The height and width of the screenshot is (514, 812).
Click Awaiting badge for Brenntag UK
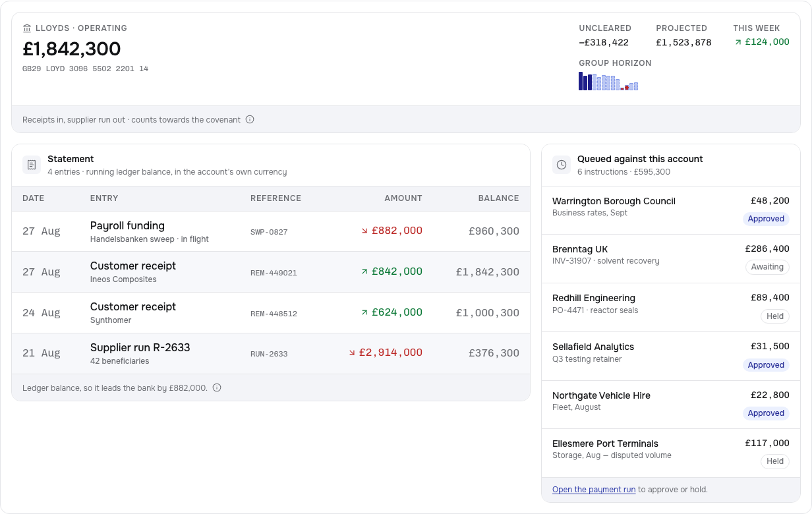pyautogui.click(x=767, y=267)
